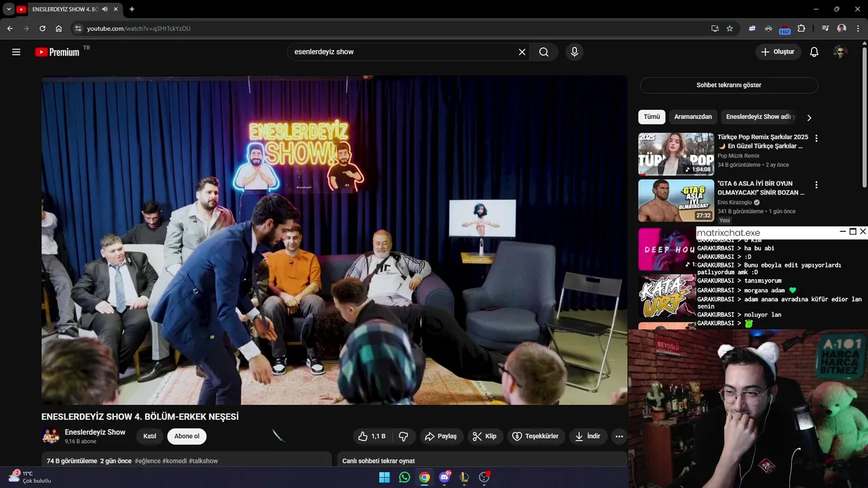Image resolution: width=868 pixels, height=488 pixels.
Task: Open the Windows Start button
Action: (384, 477)
